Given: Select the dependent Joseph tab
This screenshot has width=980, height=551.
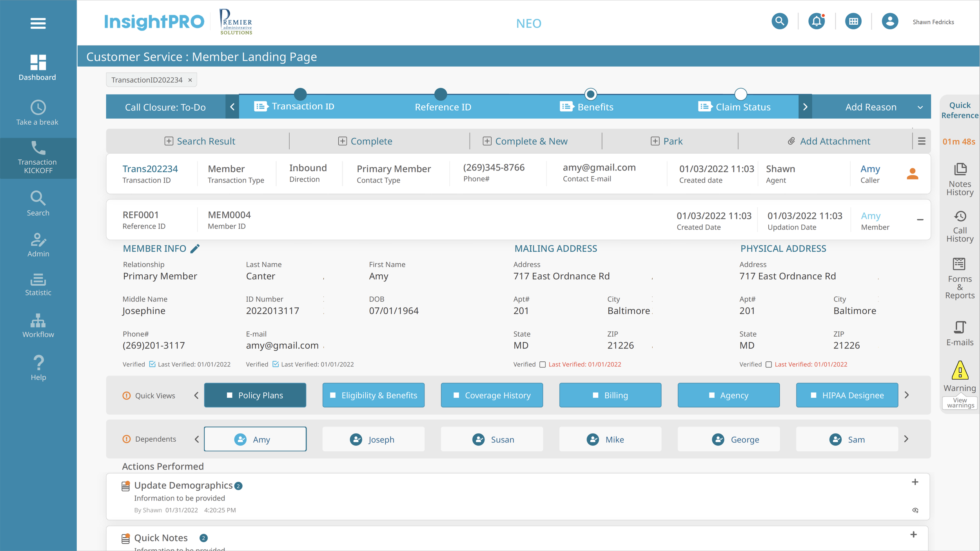Looking at the screenshot, I should [373, 439].
